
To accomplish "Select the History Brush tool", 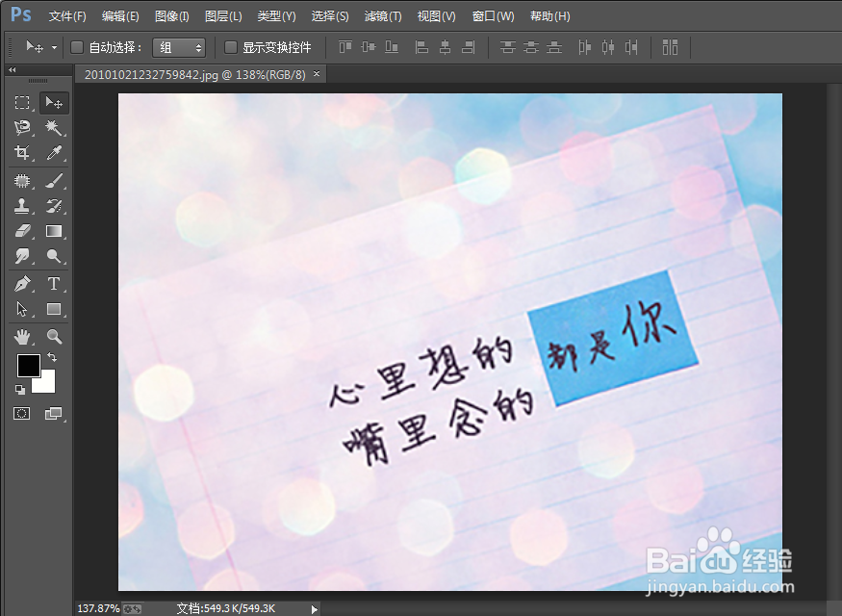I will point(53,206).
